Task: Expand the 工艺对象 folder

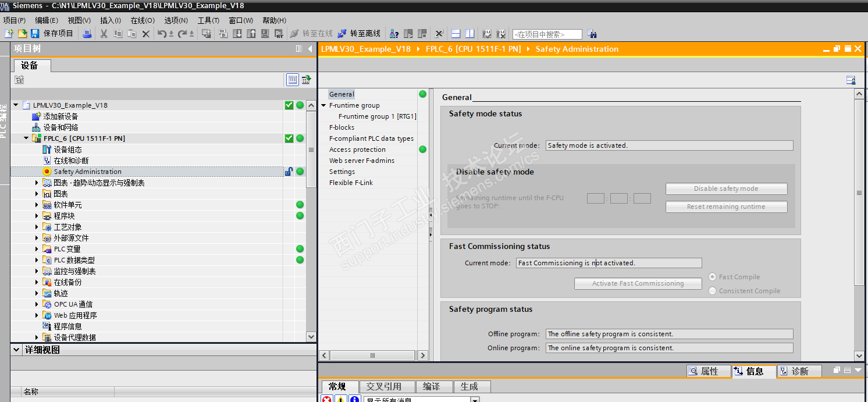Action: (37, 227)
